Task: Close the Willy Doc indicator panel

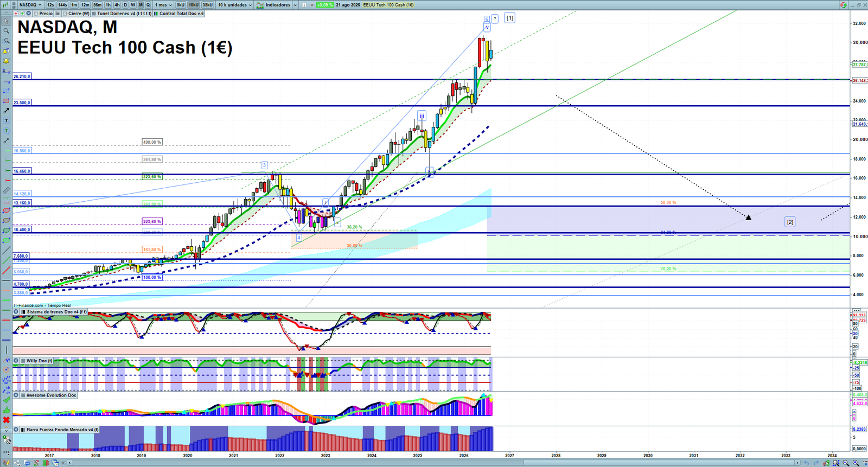Action: (16, 361)
